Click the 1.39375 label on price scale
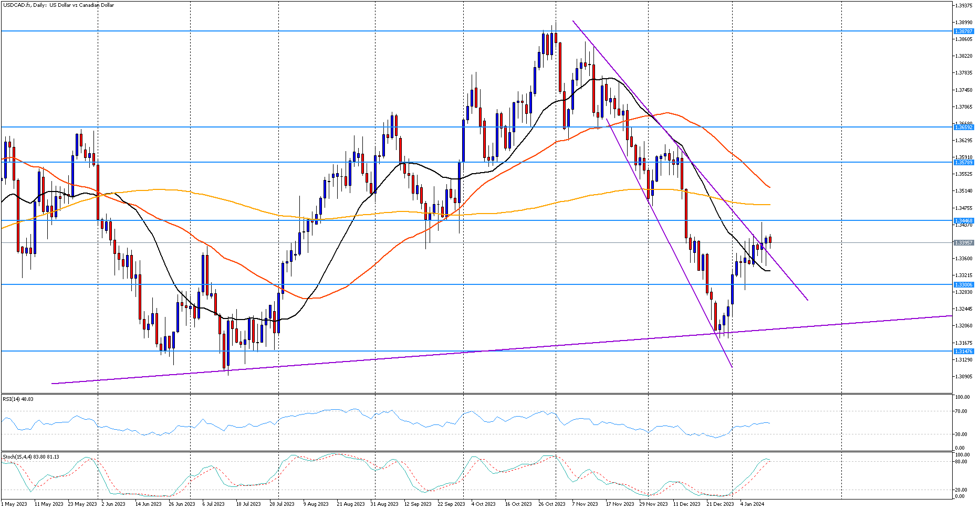This screenshot has width=980, height=510. tap(963, 6)
